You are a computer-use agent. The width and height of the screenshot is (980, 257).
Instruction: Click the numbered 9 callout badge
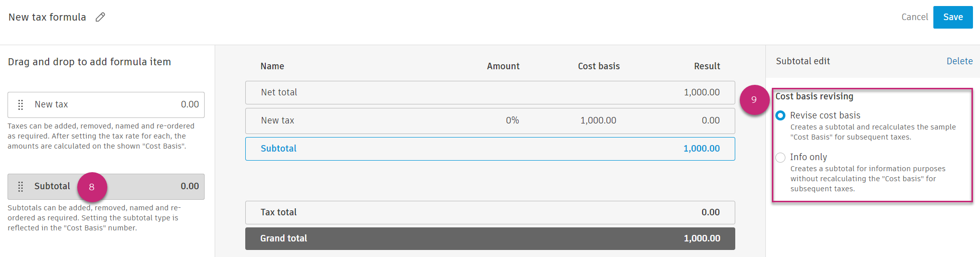tap(754, 100)
